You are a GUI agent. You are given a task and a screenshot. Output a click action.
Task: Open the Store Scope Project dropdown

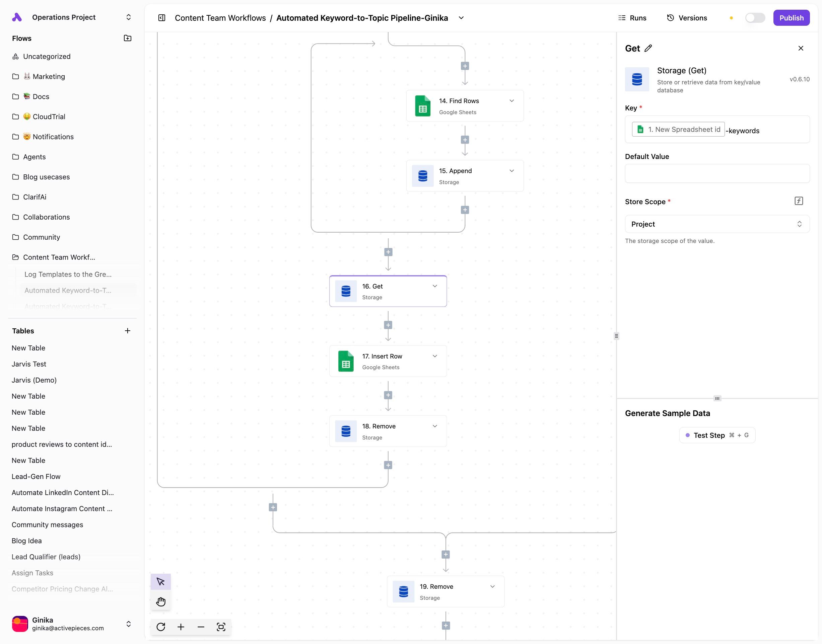point(717,224)
